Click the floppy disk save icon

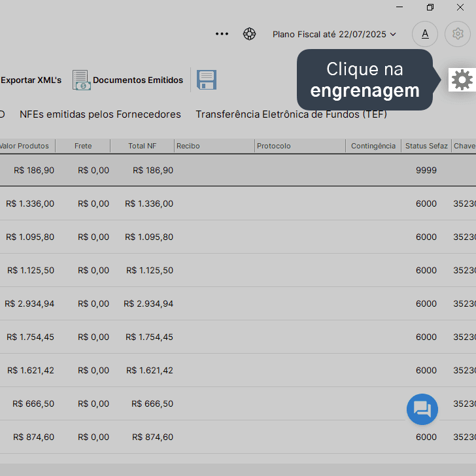[x=207, y=80]
